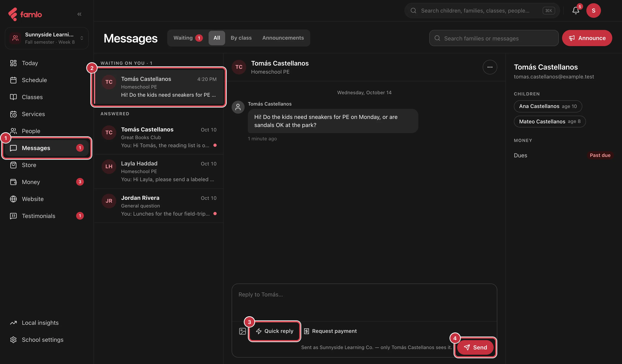Open Services in the sidebar
Image resolution: width=622 pixels, height=364 pixels.
pyautogui.click(x=47, y=114)
